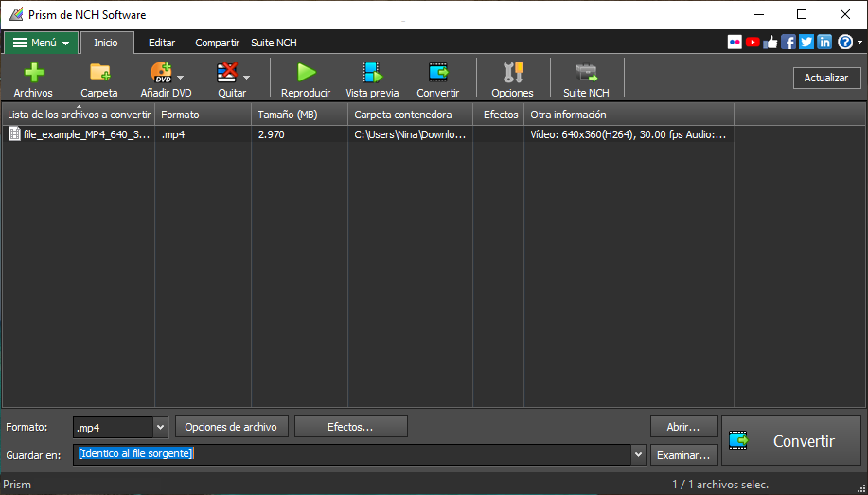This screenshot has width=868, height=495.
Task: Open the Suite NCH tab
Action: click(274, 43)
